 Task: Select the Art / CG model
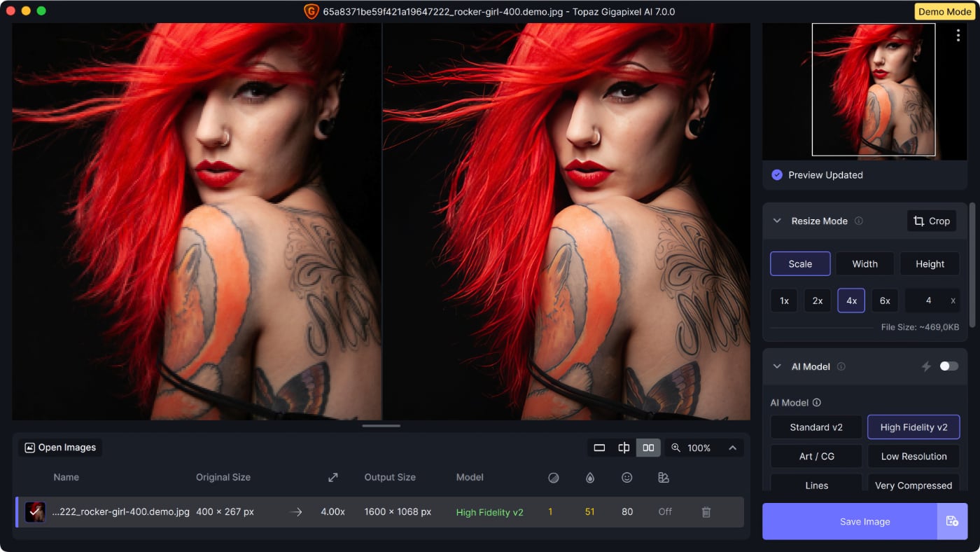click(816, 456)
